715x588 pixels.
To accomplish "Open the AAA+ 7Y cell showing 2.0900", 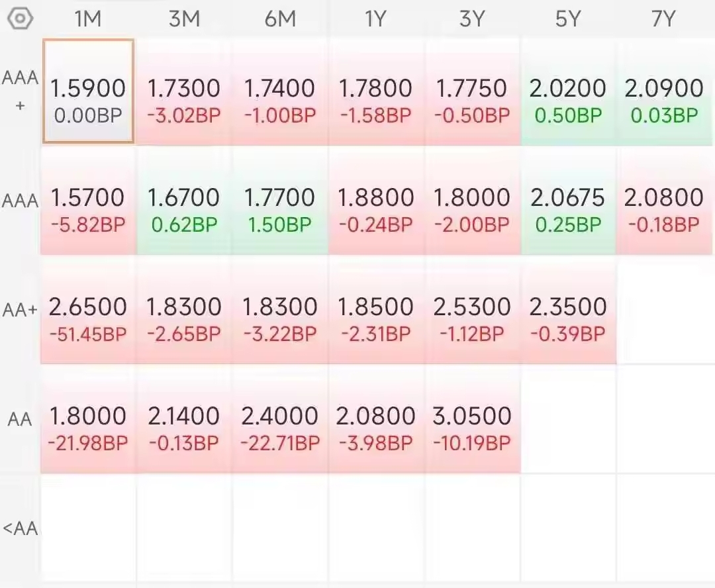I will pyautogui.click(x=665, y=91).
